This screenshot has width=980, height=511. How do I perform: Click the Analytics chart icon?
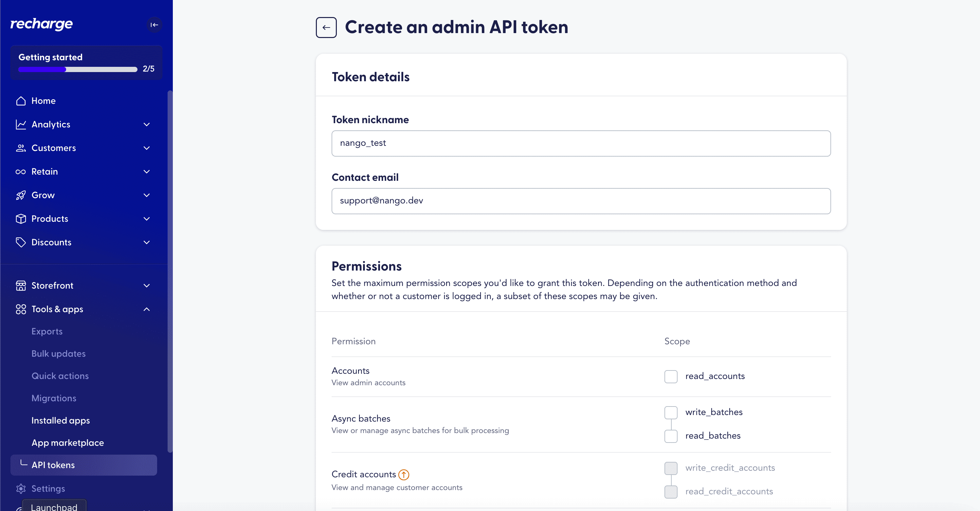21,124
